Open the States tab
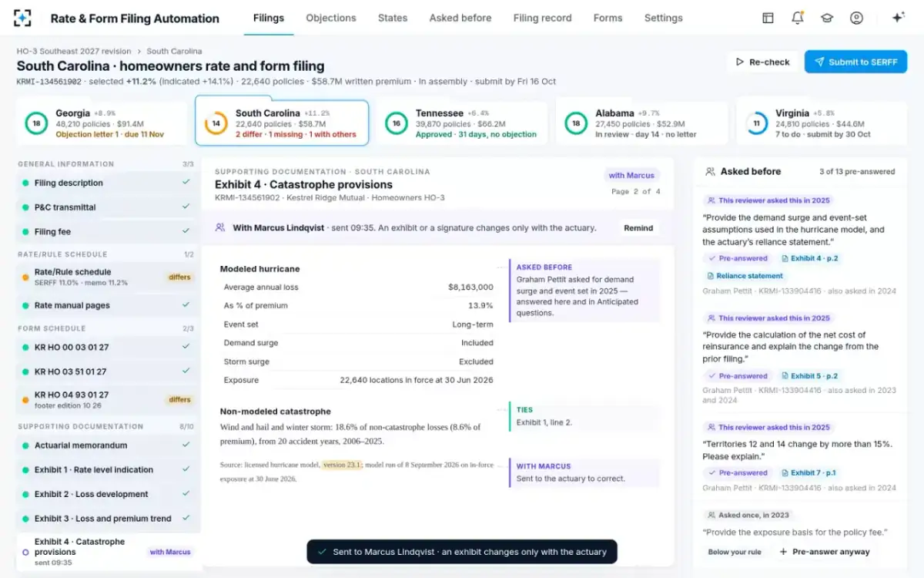The width and height of the screenshot is (924, 578). pyautogui.click(x=393, y=18)
